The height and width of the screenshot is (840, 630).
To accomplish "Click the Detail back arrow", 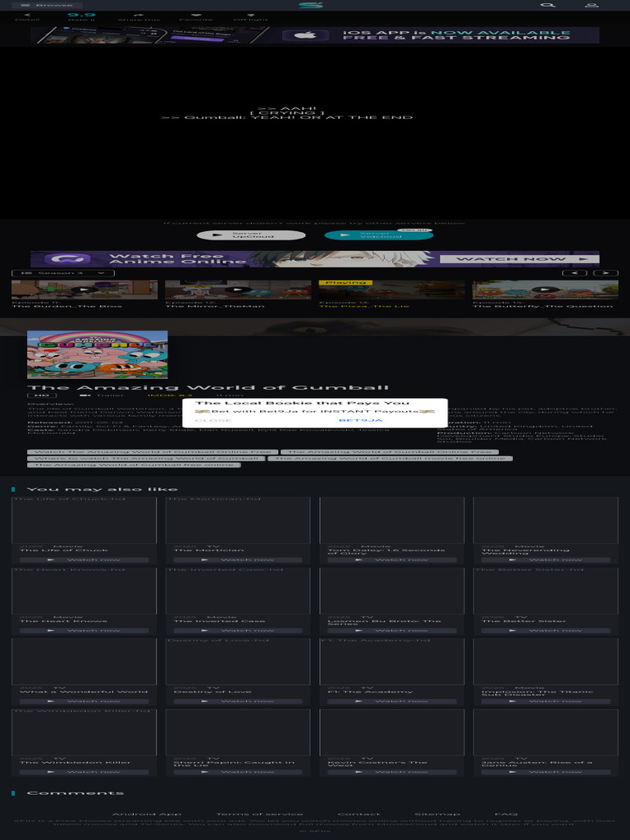I will tap(27, 17).
